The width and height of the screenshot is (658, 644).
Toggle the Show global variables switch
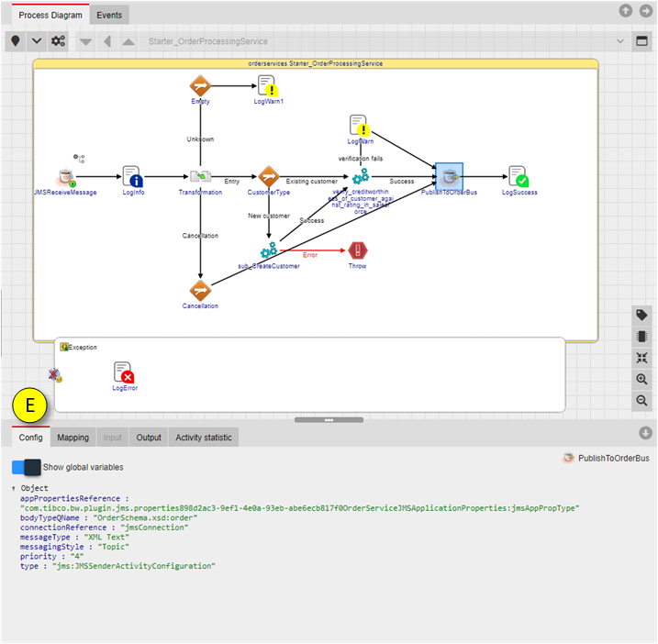pos(27,467)
